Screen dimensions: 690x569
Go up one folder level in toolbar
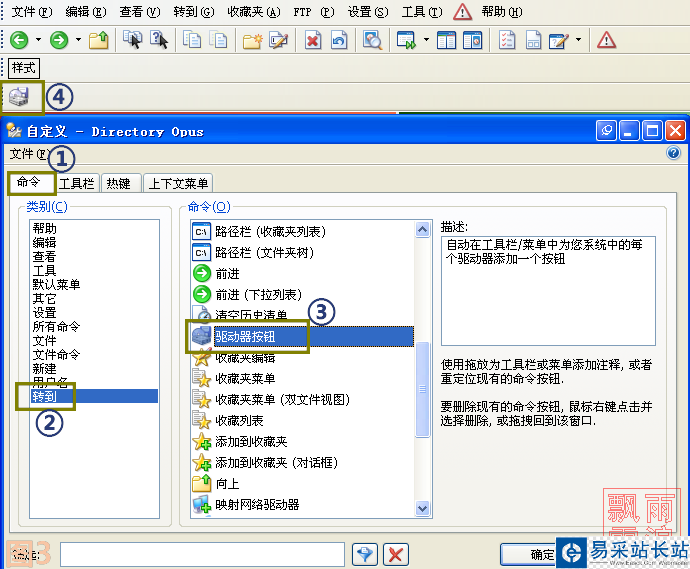[99, 40]
